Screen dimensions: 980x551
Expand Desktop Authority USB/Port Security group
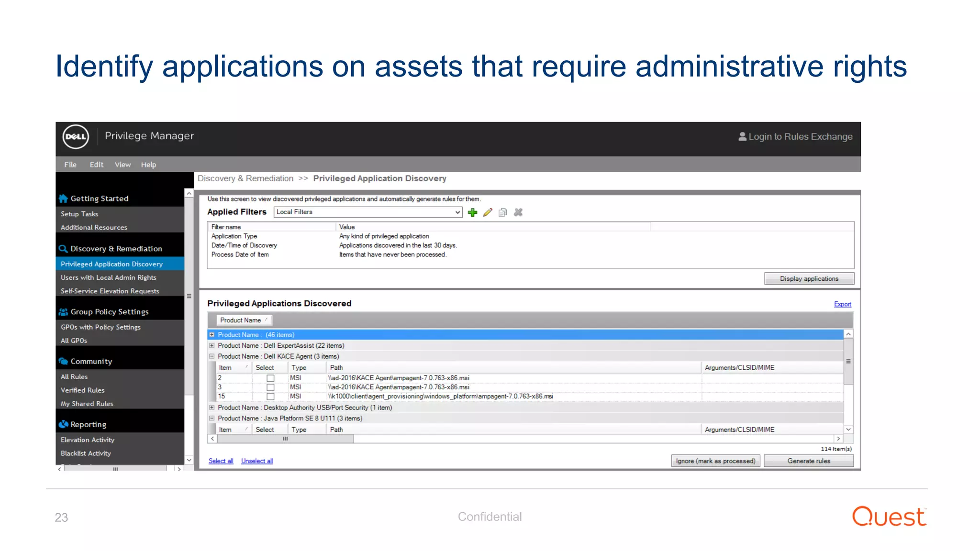(x=212, y=408)
